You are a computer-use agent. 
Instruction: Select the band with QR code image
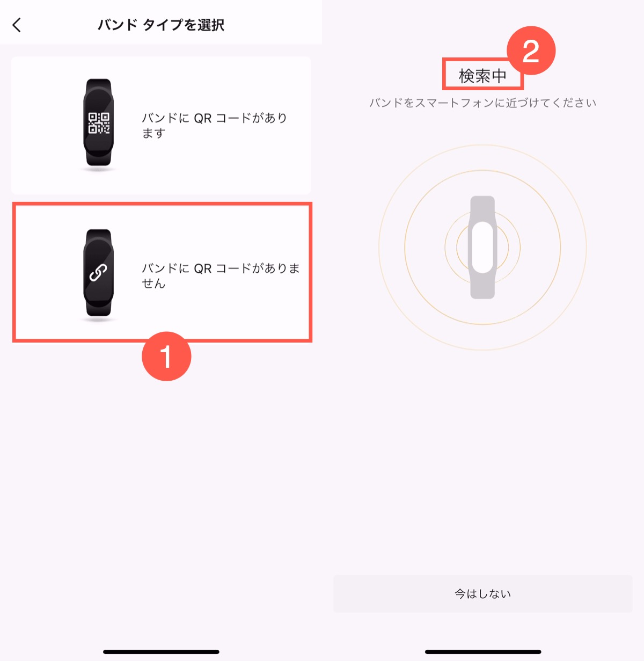click(x=98, y=125)
